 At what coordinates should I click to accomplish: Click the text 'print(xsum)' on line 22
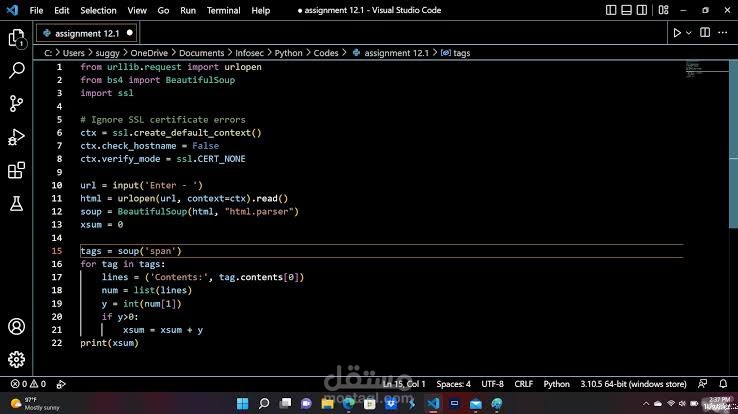(x=109, y=343)
